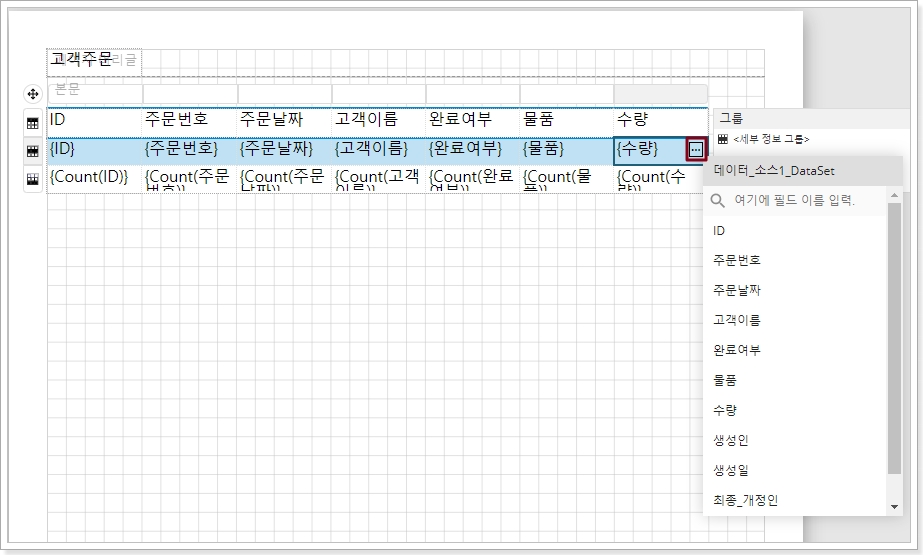Select the header row handle icon
The width and height of the screenshot is (923, 555).
pos(32,123)
